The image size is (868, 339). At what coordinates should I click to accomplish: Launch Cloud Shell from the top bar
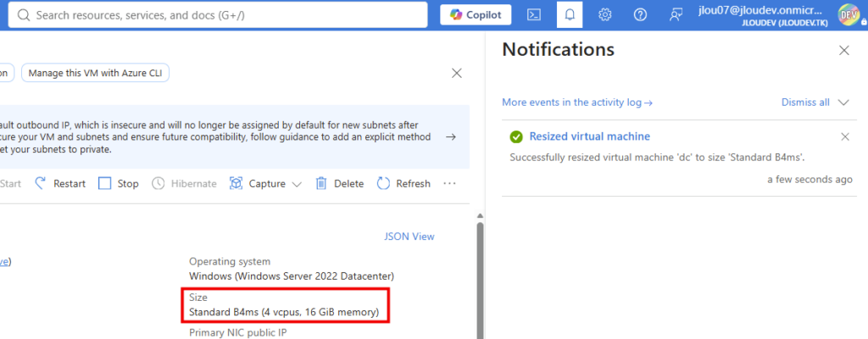pyautogui.click(x=534, y=15)
